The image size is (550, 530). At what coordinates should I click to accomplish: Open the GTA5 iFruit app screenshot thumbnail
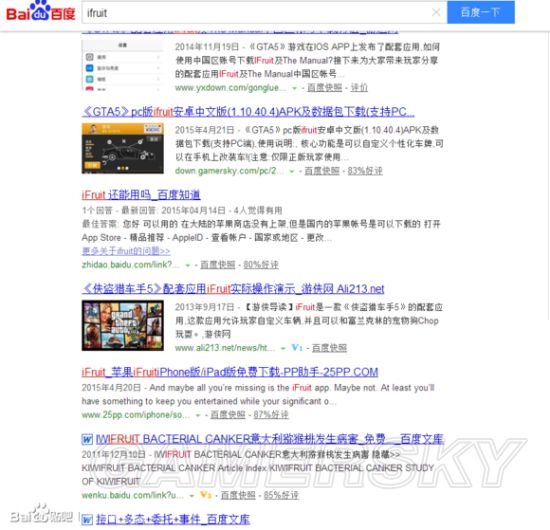coord(122,148)
